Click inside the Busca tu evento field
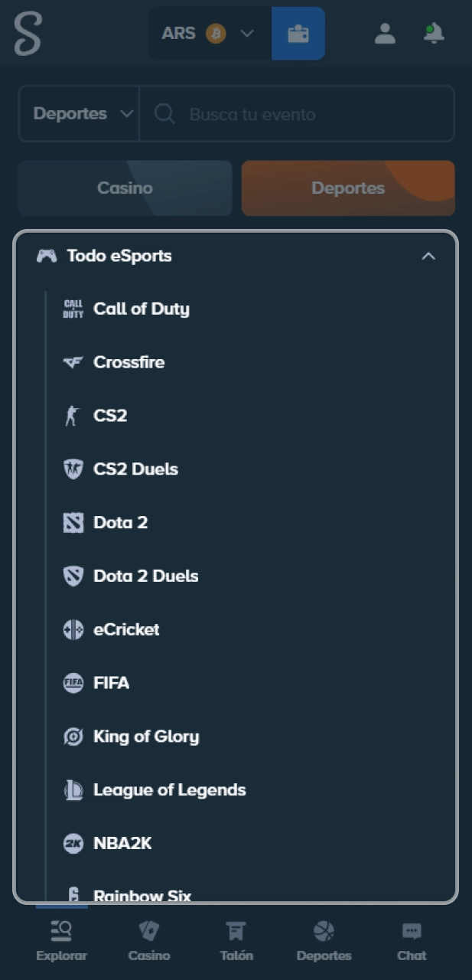 [298, 113]
